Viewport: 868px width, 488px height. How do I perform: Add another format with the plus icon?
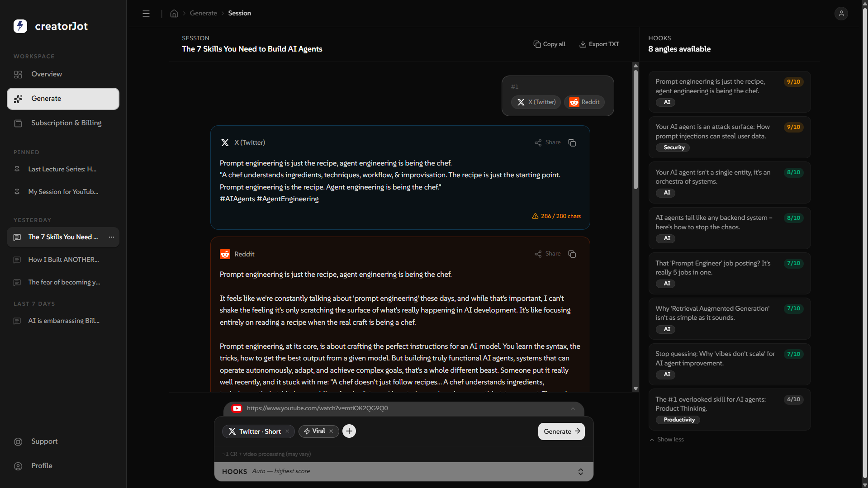(349, 431)
